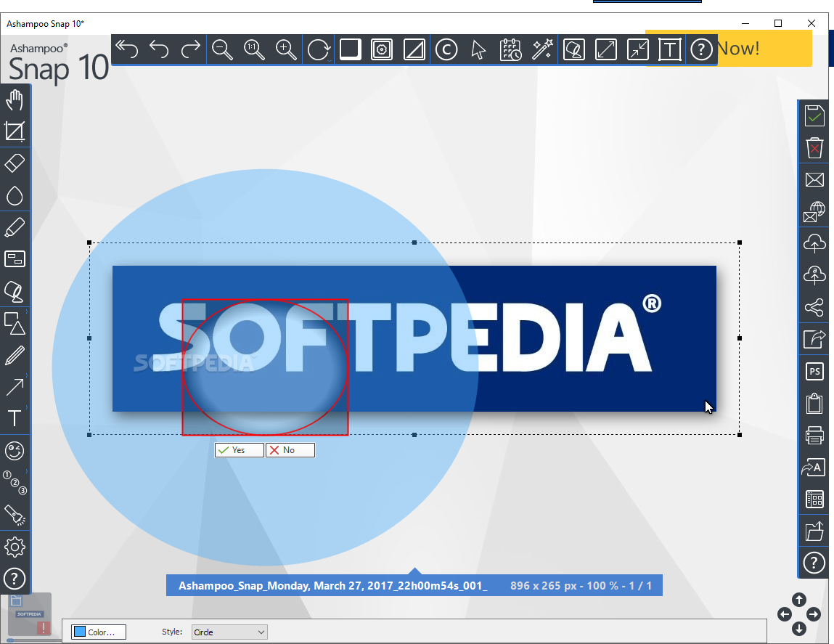This screenshot has width=834, height=644.
Task: Select the flashlight spotlight tool
Action: (15, 515)
